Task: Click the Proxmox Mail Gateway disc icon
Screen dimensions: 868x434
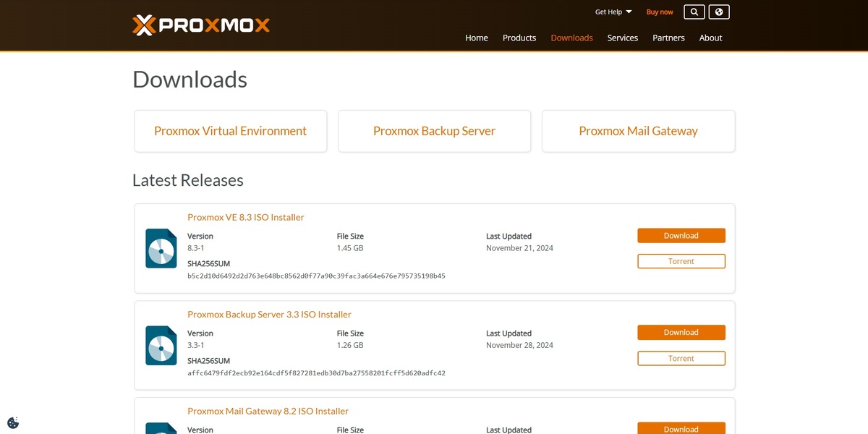Action: pyautogui.click(x=161, y=428)
